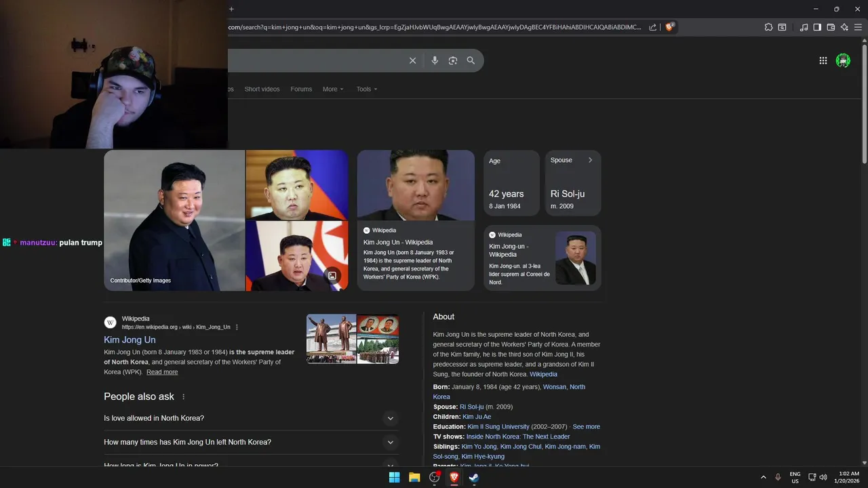Open the Kim Yo Jong sibling link
The height and width of the screenshot is (488, 868).
pos(479,447)
